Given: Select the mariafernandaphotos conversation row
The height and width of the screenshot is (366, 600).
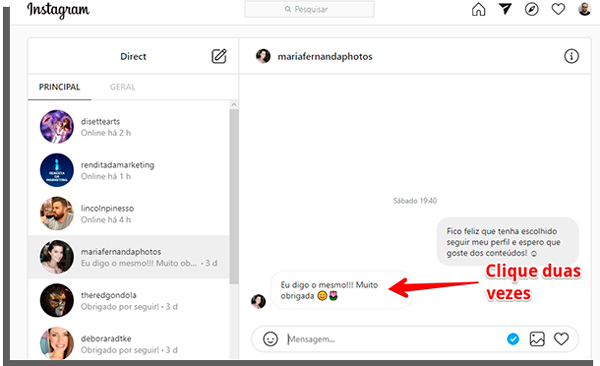Looking at the screenshot, I should 129,257.
